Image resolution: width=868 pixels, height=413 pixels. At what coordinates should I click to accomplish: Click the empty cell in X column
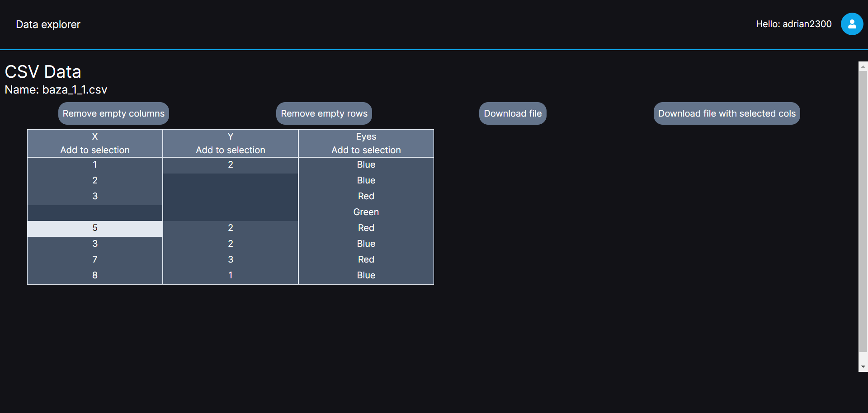pos(95,212)
